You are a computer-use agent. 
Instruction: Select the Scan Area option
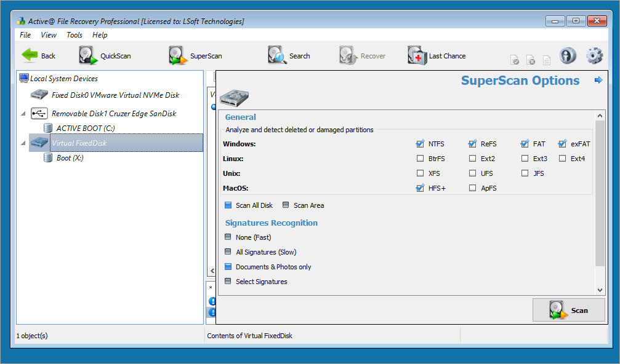286,205
